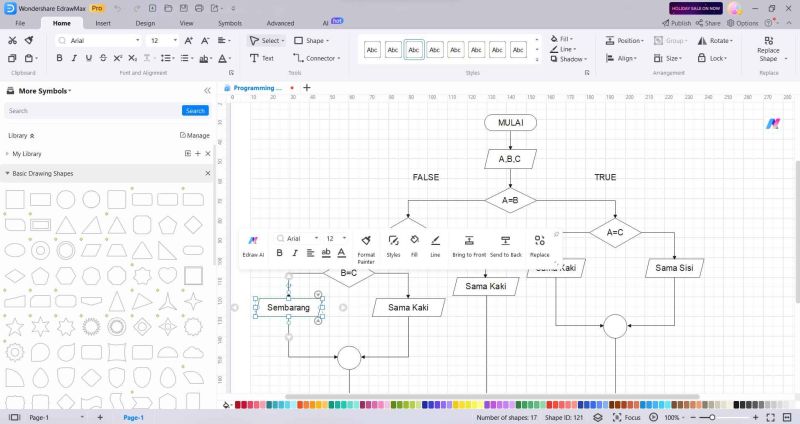
Task: Open the Shadow options
Action: coord(569,59)
